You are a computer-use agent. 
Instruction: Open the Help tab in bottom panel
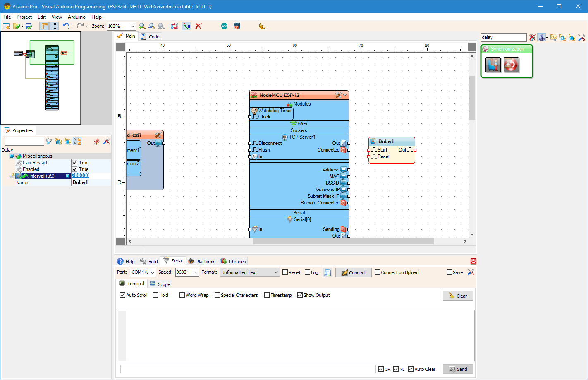point(126,261)
